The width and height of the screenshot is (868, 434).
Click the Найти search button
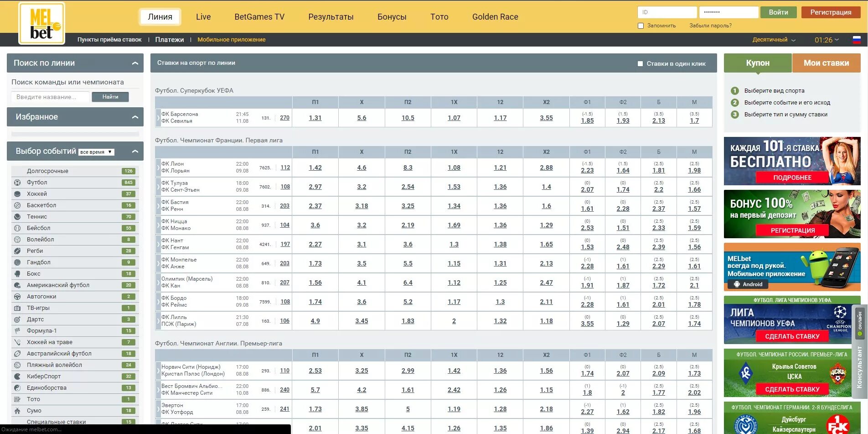click(110, 97)
